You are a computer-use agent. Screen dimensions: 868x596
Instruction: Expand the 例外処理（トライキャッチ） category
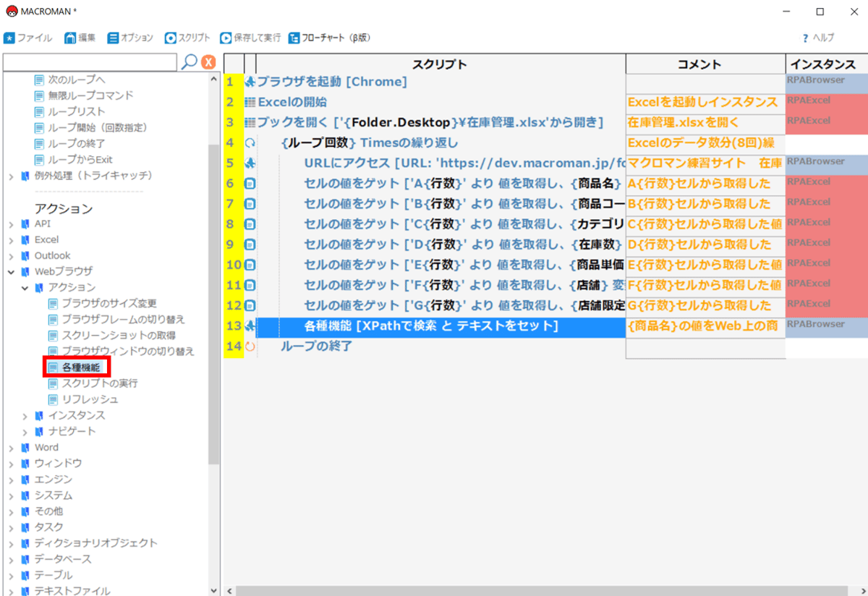click(x=12, y=176)
